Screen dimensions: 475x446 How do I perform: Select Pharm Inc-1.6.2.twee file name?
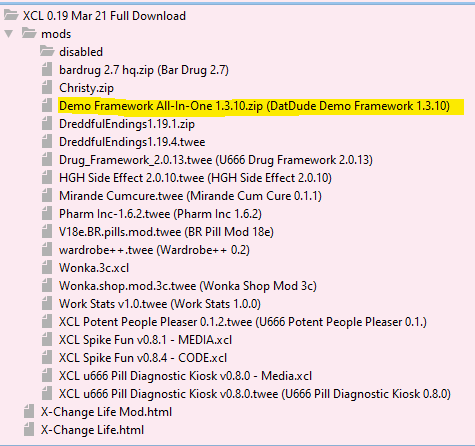(x=160, y=214)
